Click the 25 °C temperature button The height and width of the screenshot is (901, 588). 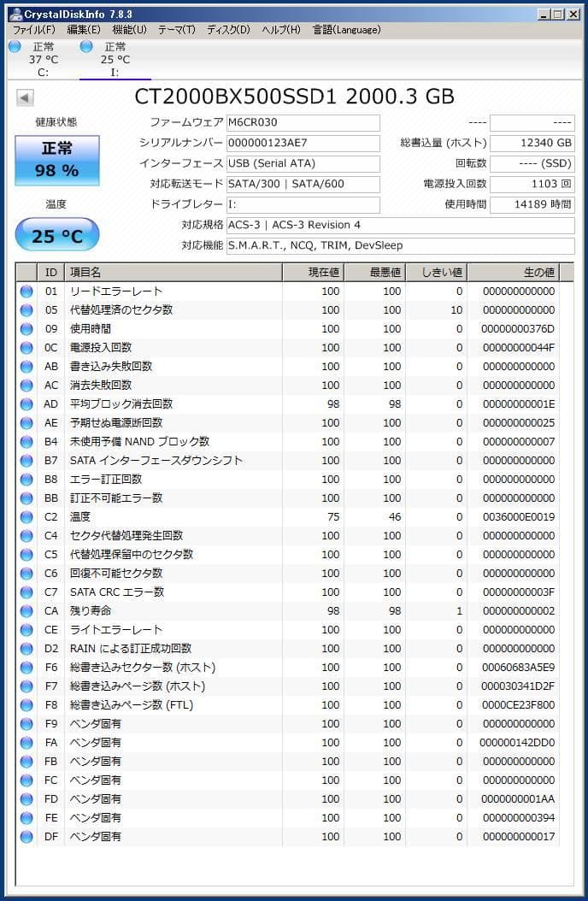click(x=57, y=234)
